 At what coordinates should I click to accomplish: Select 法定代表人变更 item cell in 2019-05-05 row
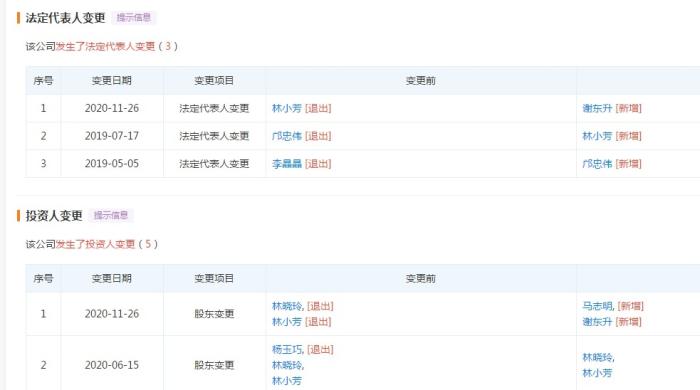click(x=214, y=164)
